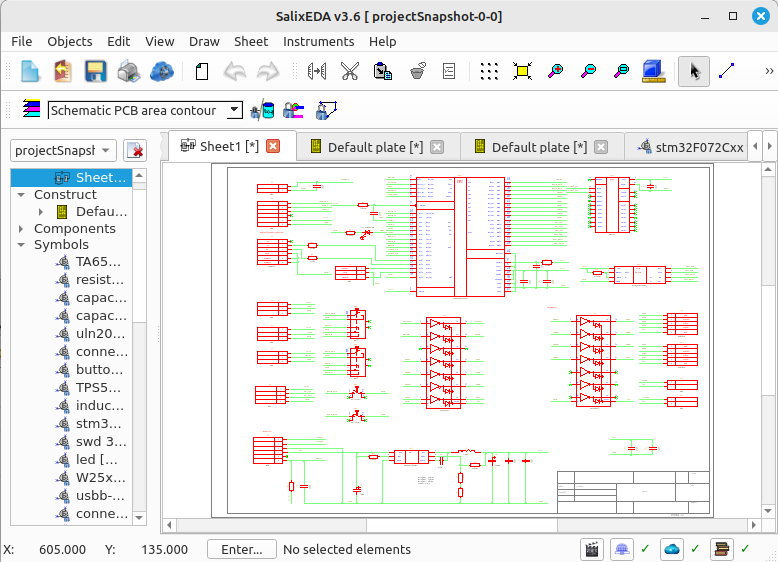Close the second Default plate tab
778x562 pixels.
coord(601,147)
